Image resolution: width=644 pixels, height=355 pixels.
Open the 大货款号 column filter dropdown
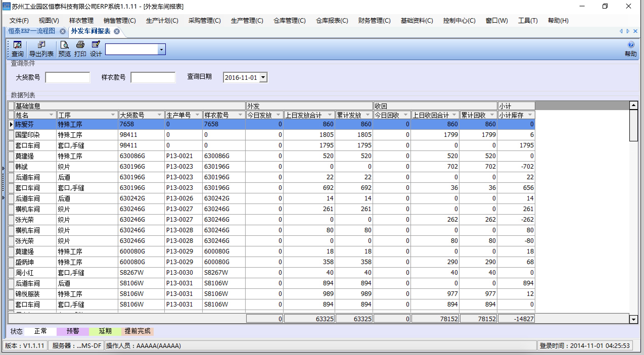[159, 115]
